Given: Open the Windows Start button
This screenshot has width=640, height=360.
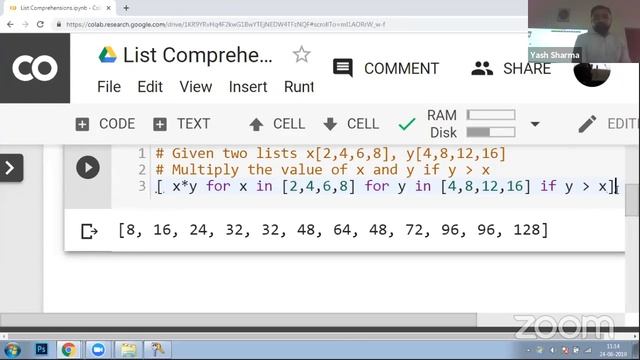Looking at the screenshot, I should coord(13,350).
